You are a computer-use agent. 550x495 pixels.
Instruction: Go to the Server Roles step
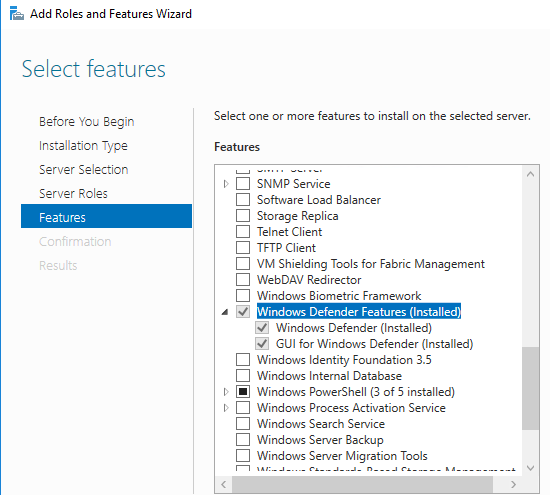pos(73,193)
